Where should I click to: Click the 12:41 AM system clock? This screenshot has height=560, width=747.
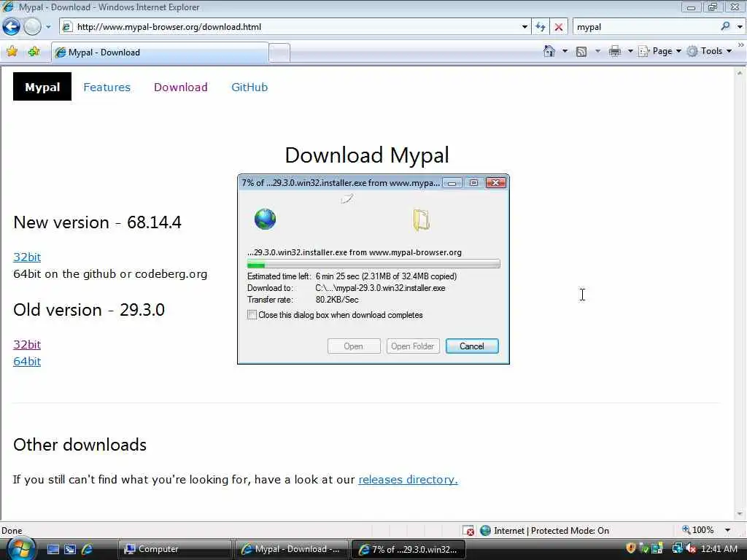click(x=719, y=549)
